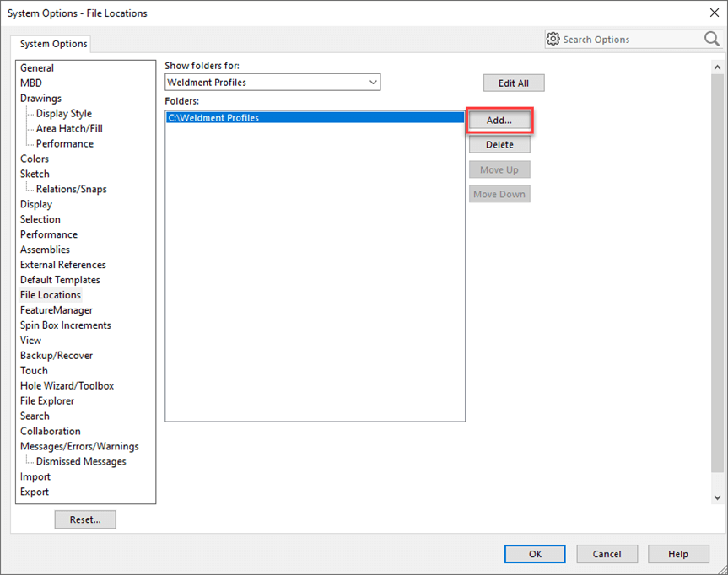
Task: Click the Cancel button
Action: point(607,554)
